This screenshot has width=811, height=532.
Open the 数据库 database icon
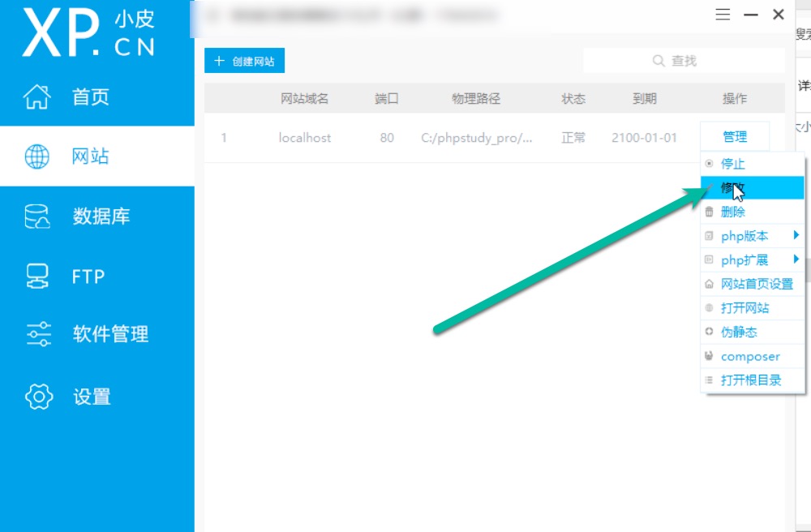click(x=37, y=216)
